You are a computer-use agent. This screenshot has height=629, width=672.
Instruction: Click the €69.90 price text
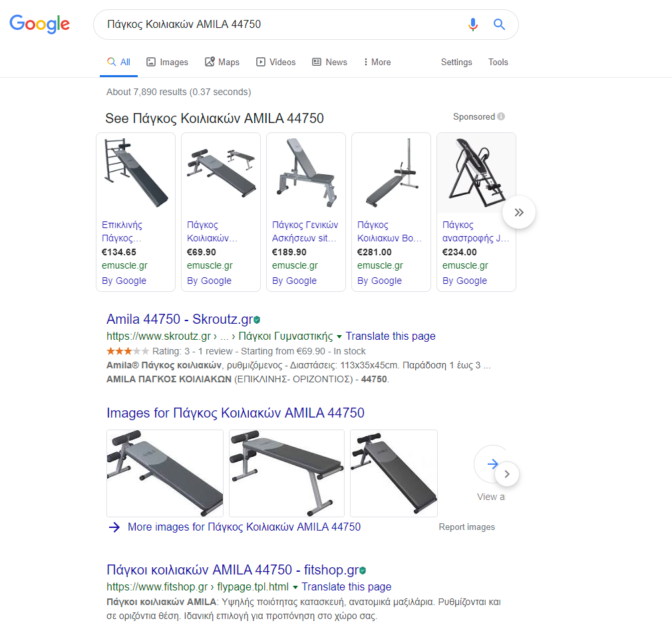click(x=202, y=252)
